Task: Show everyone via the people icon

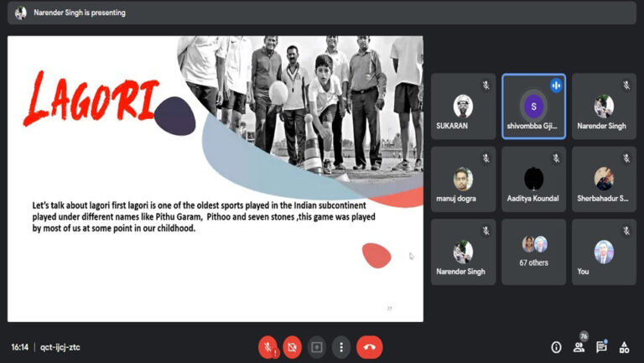Action: coord(579,347)
